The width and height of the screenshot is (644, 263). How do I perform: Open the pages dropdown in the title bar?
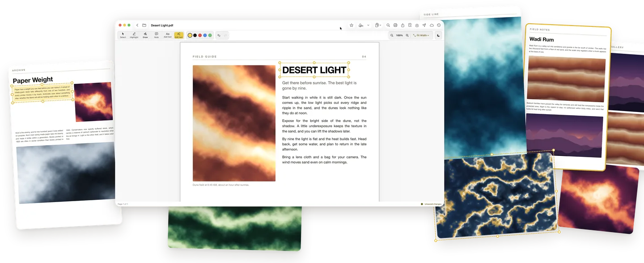378,26
